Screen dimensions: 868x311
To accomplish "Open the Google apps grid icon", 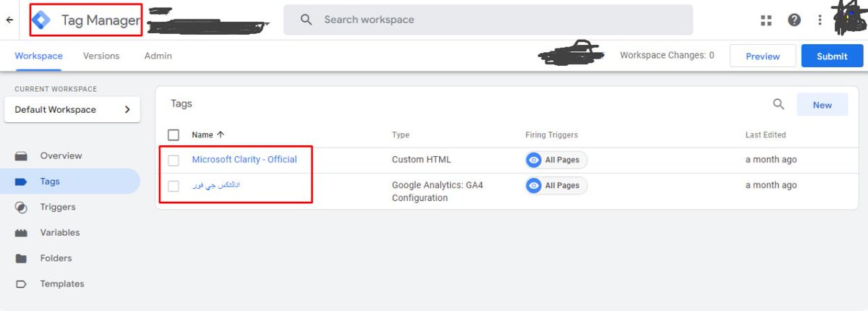I will click(x=767, y=20).
